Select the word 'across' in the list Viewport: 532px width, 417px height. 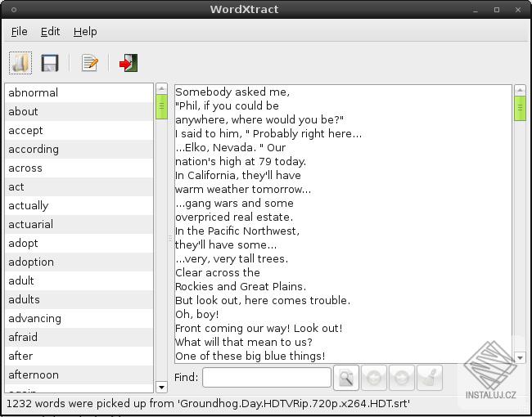tap(79, 168)
